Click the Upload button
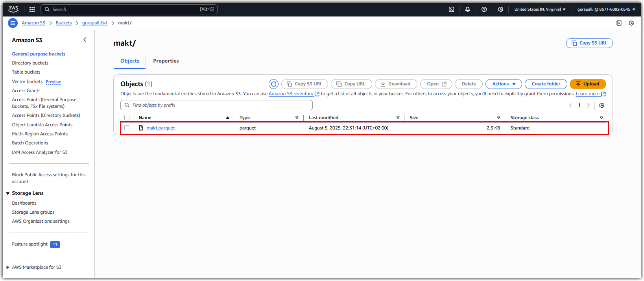This screenshot has width=644, height=281. coord(588,84)
